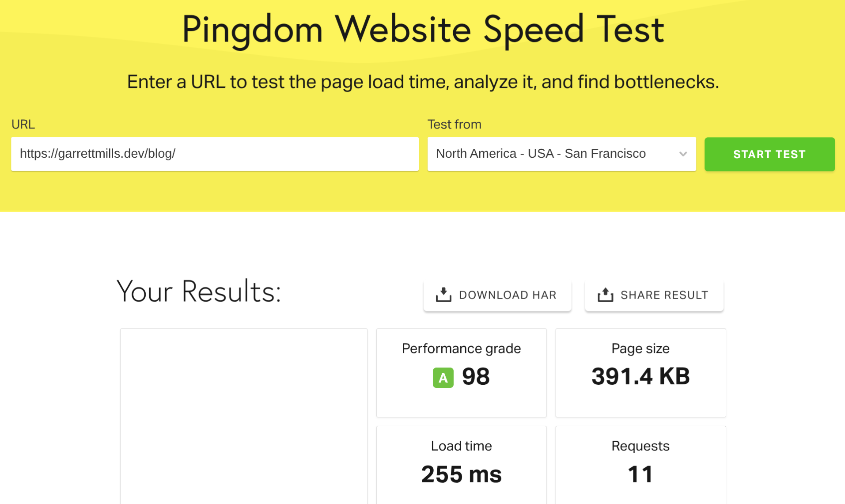This screenshot has width=845, height=504.
Task: Click the empty page screenshot preview panel
Action: (x=243, y=416)
